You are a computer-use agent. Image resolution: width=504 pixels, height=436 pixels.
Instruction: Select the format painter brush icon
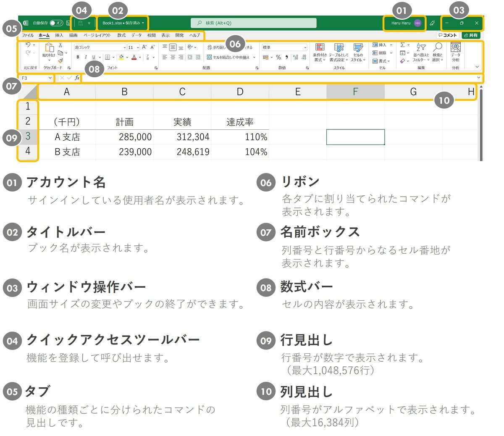[61, 61]
